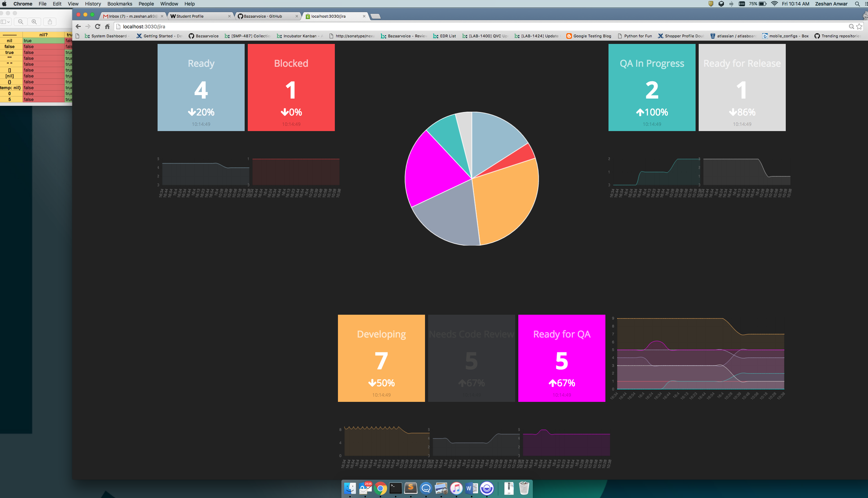Open iTunes from the dock
The image size is (868, 498).
[456, 488]
